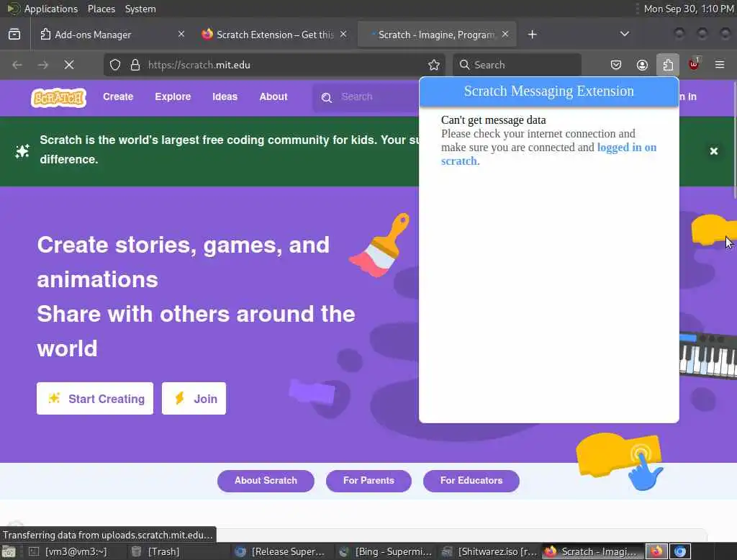Bookmark this page with star icon
The height and width of the screenshot is (560, 737).
click(434, 65)
